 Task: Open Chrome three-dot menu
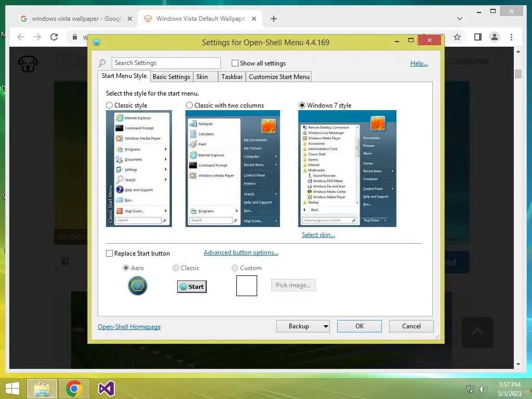tap(511, 37)
